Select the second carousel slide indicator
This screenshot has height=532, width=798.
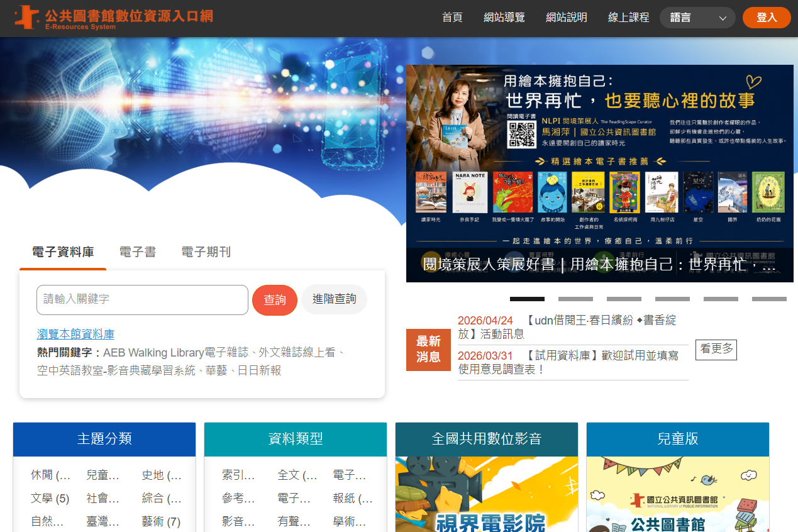click(575, 299)
